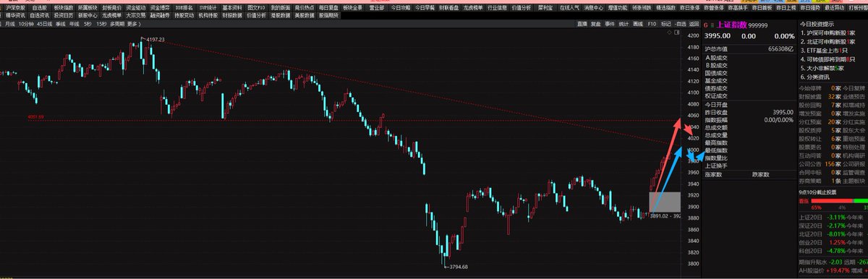Open the 图文F10 button
Viewport: 868px width, 279px height.
256,7
